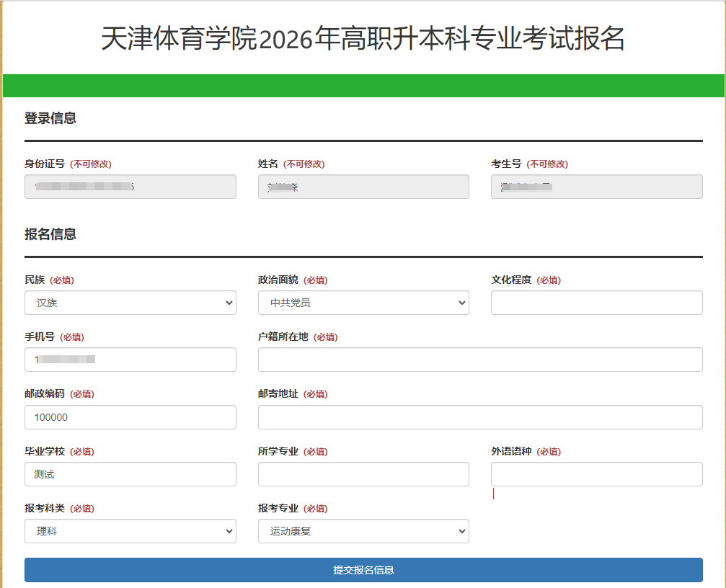This screenshot has height=588, width=726.
Task: Click the 所学专业 input box
Action: [x=363, y=474]
